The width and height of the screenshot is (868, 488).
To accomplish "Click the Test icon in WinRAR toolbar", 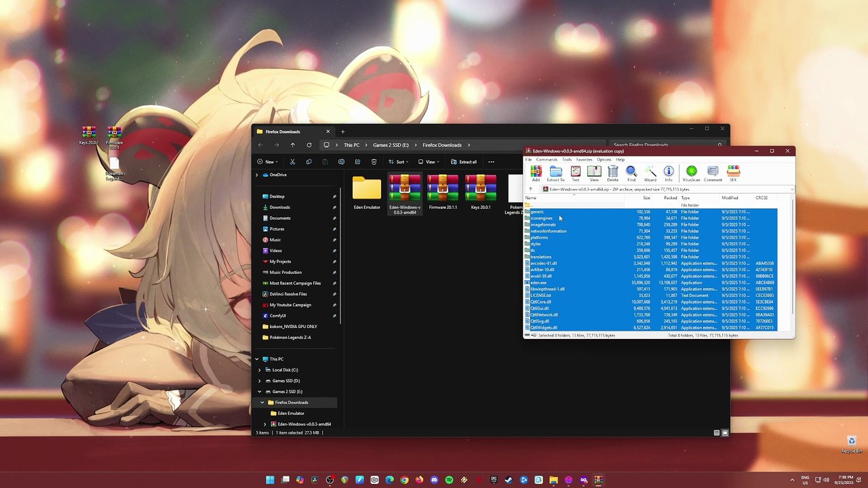I will point(576,174).
